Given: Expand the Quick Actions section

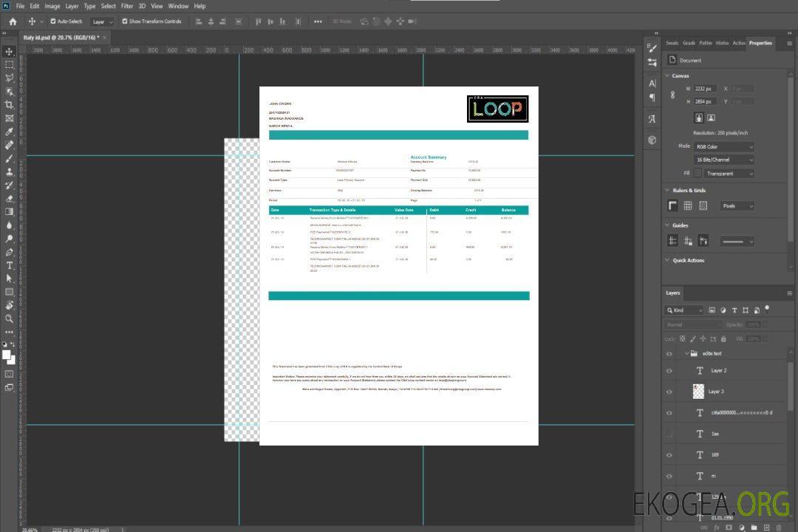Looking at the screenshot, I should pyautogui.click(x=668, y=259).
